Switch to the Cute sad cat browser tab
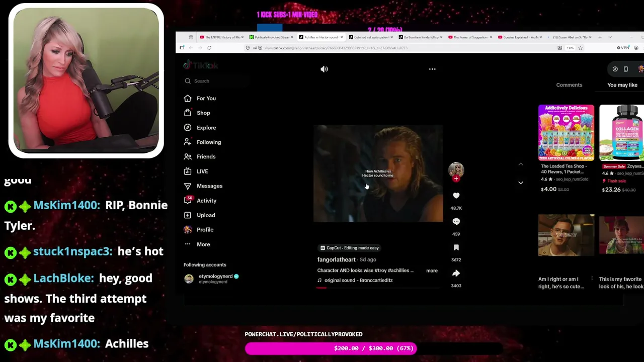The height and width of the screenshot is (362, 644). pos(370,37)
